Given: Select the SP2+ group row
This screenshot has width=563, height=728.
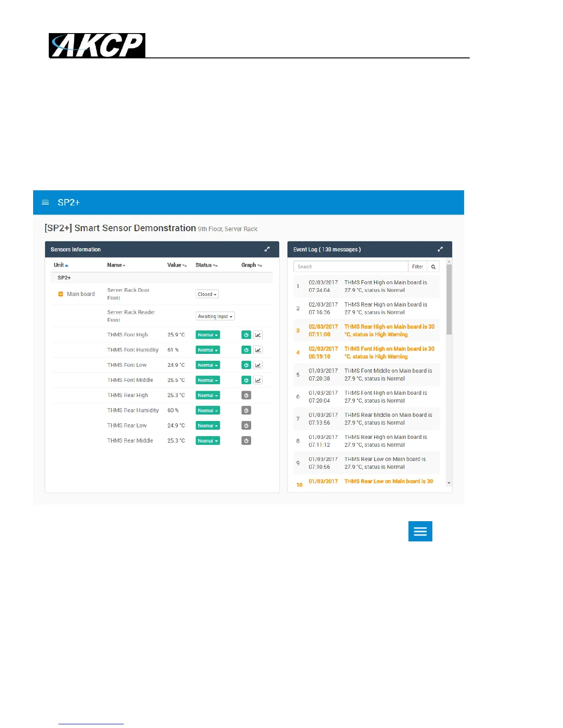Looking at the screenshot, I should [161, 278].
